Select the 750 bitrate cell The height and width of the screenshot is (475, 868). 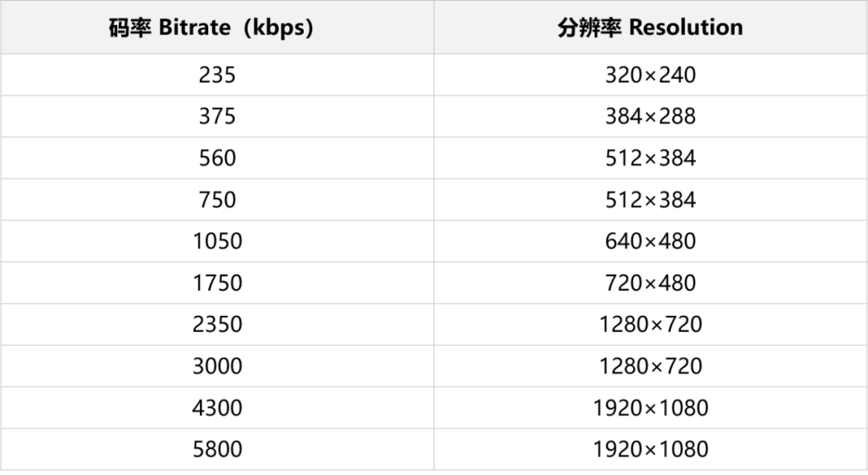pyautogui.click(x=217, y=200)
